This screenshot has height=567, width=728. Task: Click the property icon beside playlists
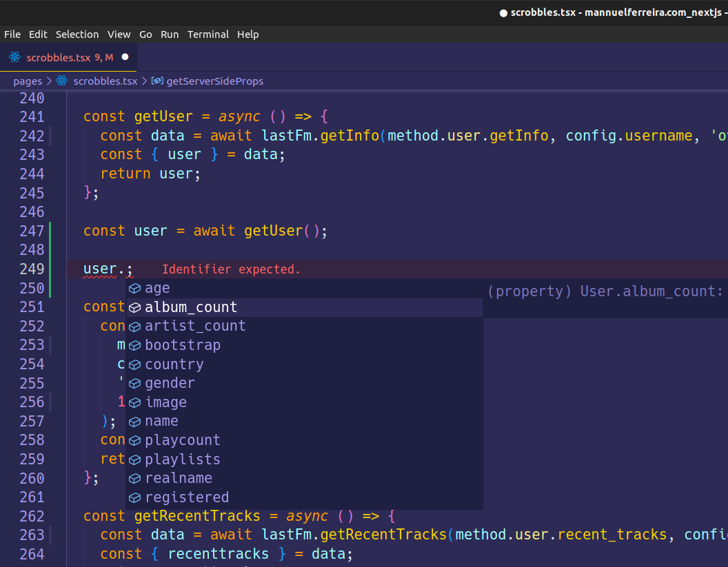(x=134, y=460)
